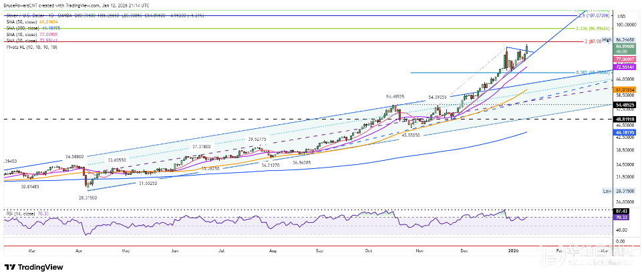Select the orange 61.01654 SMA price tag
The image size is (644, 279).
[x=625, y=89]
